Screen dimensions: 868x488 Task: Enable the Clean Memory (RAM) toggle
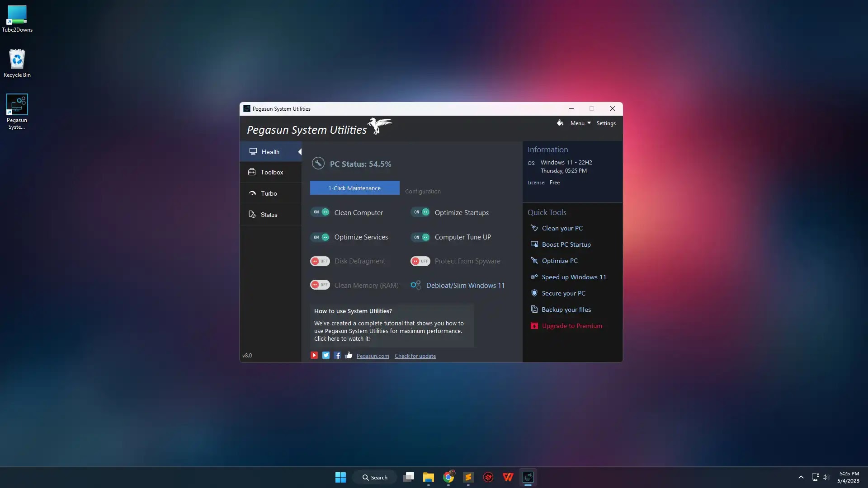pyautogui.click(x=320, y=285)
